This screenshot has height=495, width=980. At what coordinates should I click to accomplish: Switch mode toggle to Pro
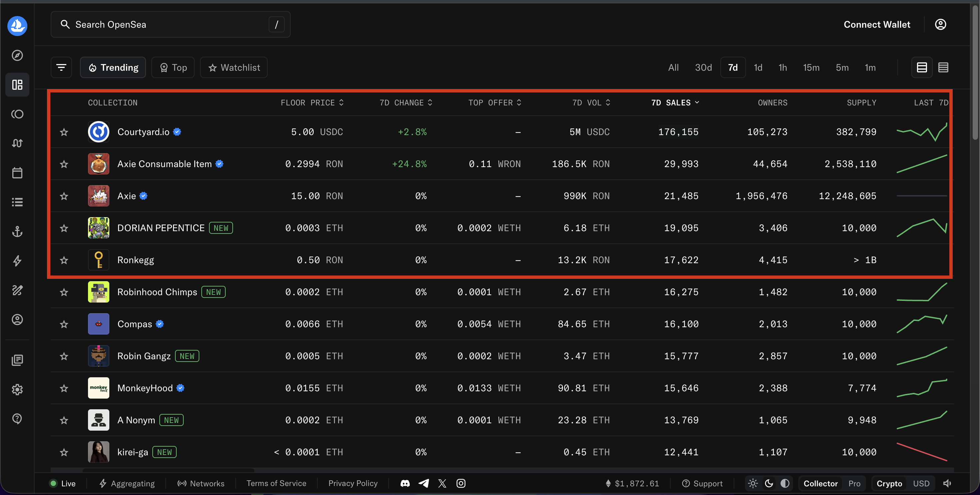854,483
